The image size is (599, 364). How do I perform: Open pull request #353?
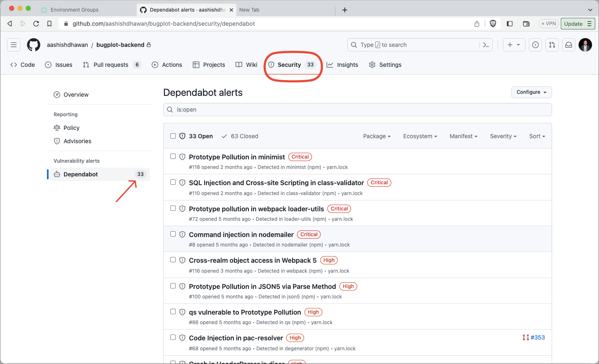click(538, 337)
